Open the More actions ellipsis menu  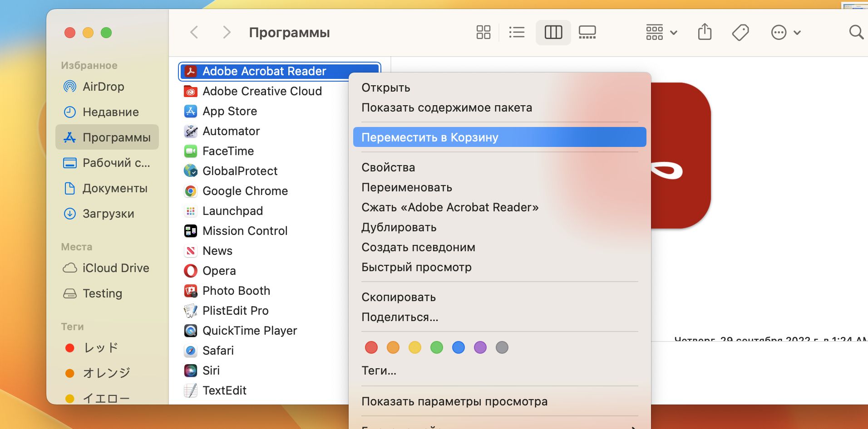(785, 32)
